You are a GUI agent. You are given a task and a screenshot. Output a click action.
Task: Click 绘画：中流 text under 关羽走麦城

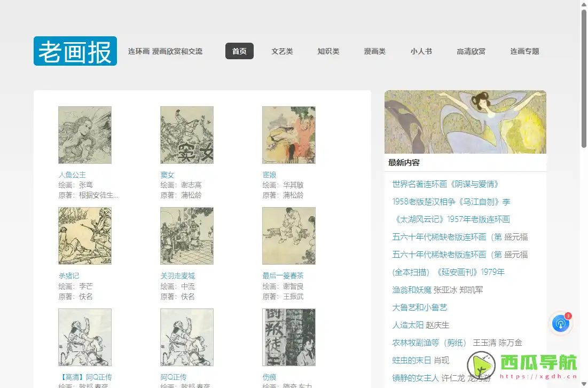tap(177, 287)
